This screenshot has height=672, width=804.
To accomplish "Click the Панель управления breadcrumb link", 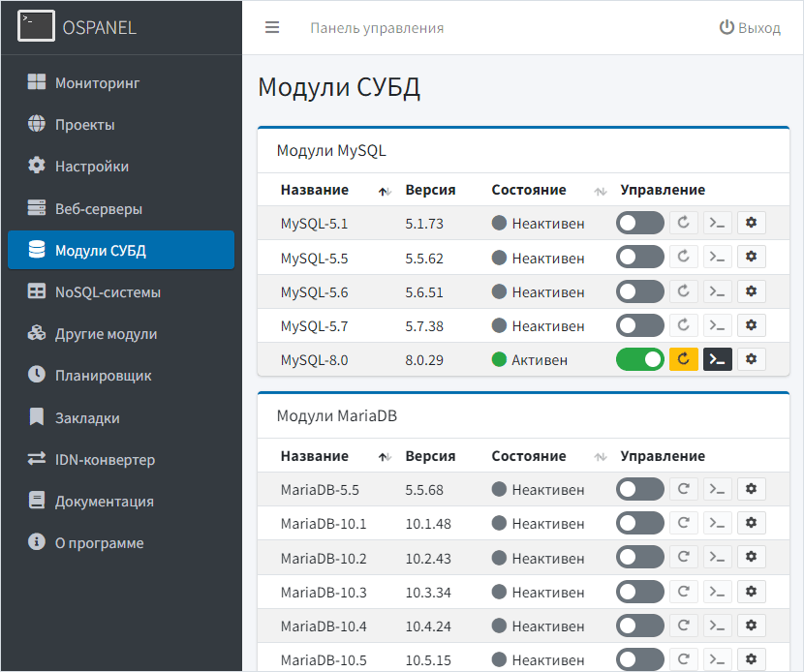I will tap(377, 28).
